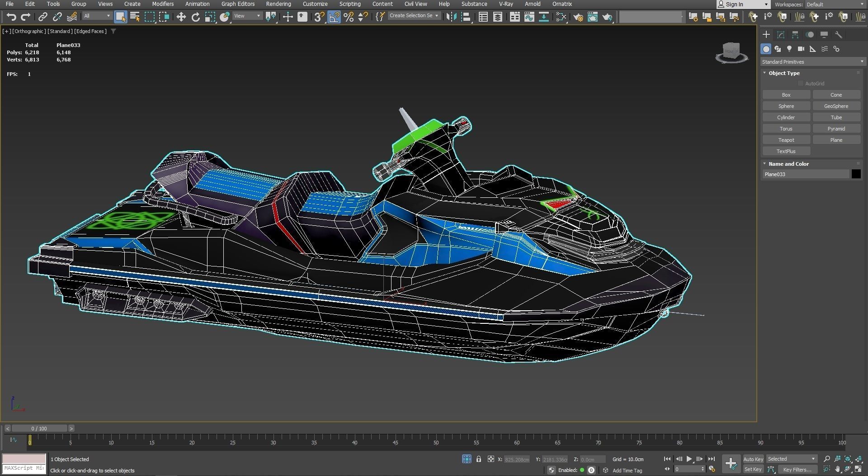868x476 pixels.
Task: Click the Select and Place tool
Action: (224, 17)
